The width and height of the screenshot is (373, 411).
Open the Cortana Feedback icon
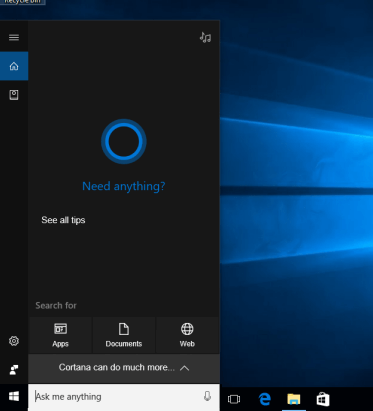(x=14, y=370)
